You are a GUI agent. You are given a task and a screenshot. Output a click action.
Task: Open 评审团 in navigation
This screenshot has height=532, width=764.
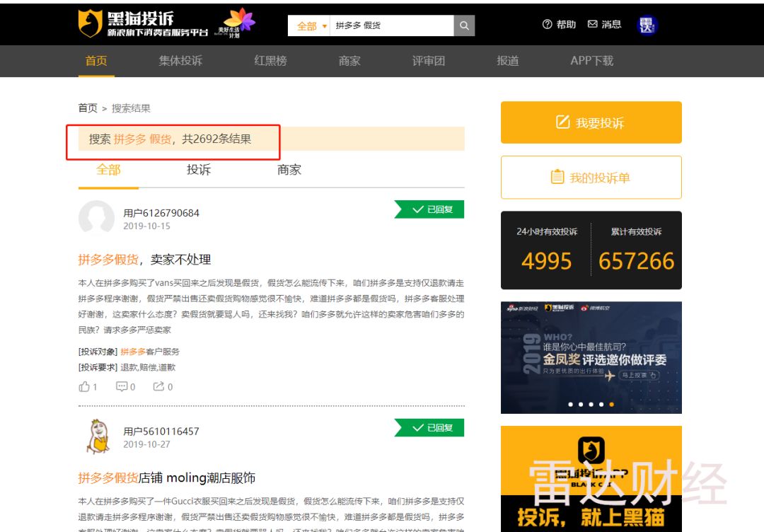(x=428, y=61)
